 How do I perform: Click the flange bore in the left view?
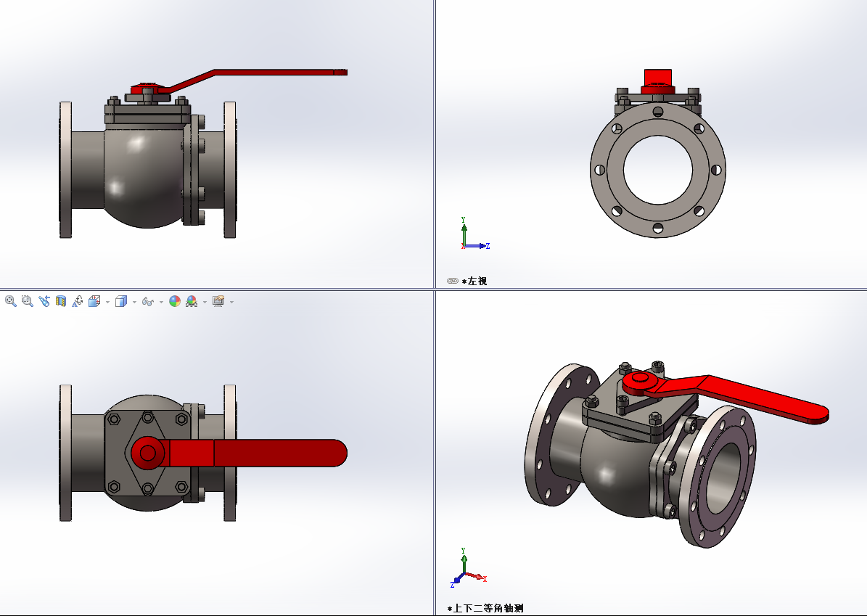coord(657,170)
